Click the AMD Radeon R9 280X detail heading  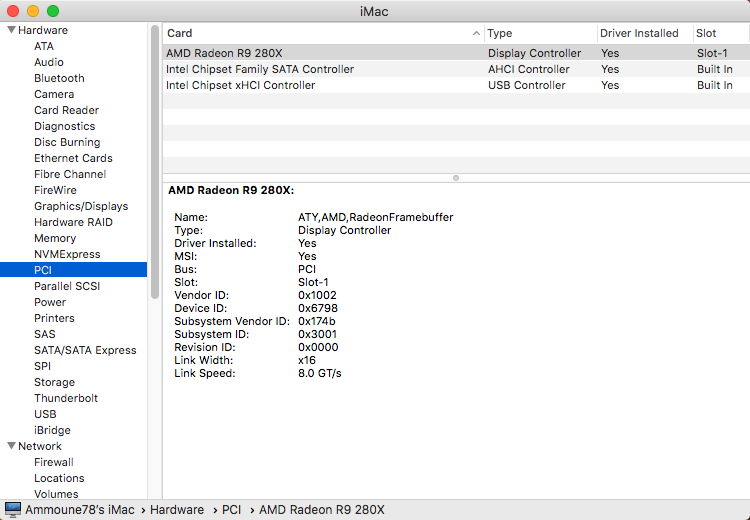(x=231, y=190)
